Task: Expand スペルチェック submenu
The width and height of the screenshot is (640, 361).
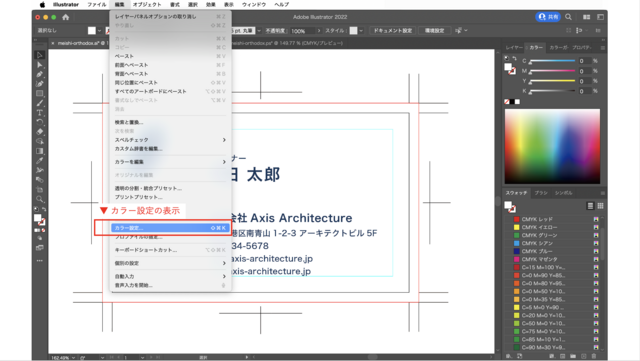Action: 224,140
